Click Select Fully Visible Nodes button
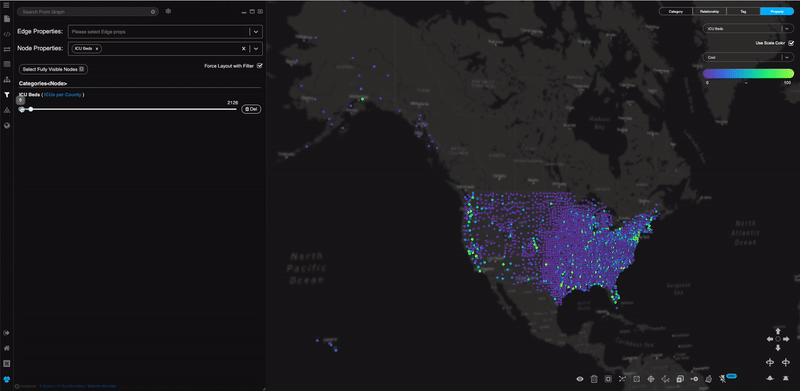Viewport: 800px width, 391px height. tap(53, 69)
